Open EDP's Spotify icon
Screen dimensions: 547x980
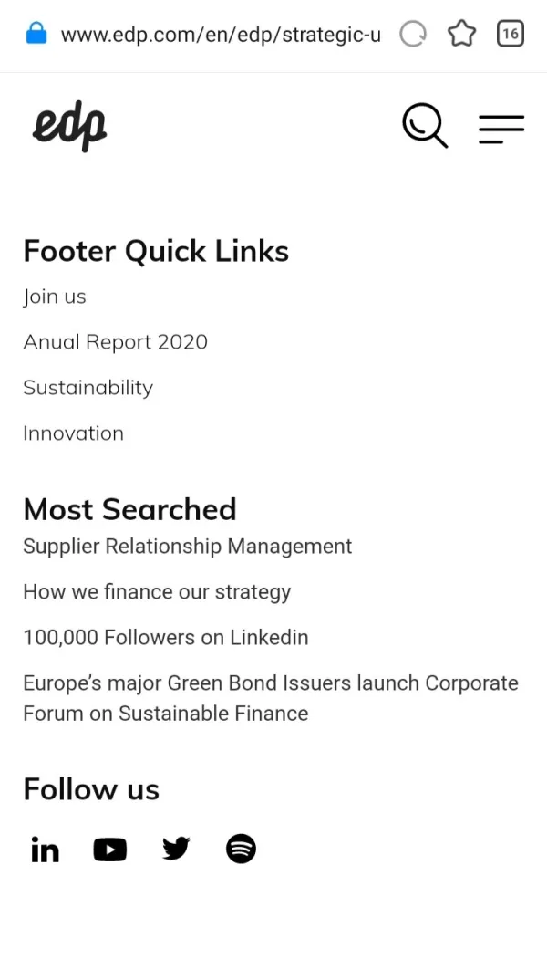[241, 850]
